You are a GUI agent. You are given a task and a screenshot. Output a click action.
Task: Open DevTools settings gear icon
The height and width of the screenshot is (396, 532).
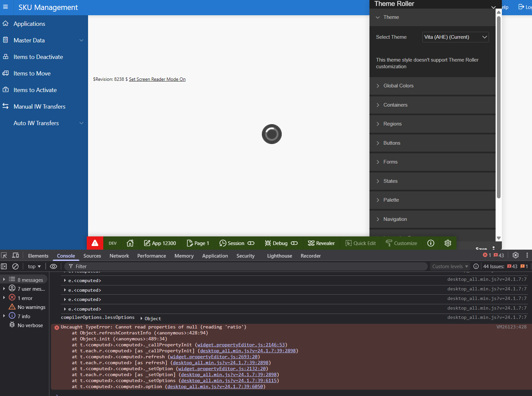point(515,255)
